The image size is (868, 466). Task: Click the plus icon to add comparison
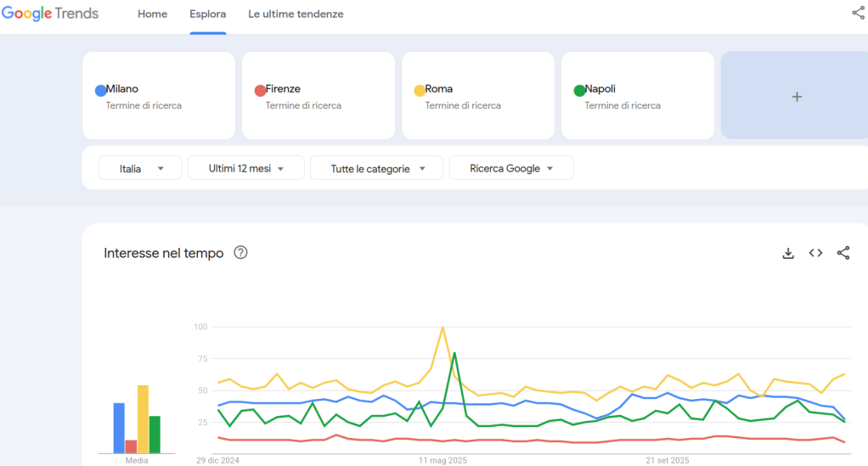[x=796, y=97]
